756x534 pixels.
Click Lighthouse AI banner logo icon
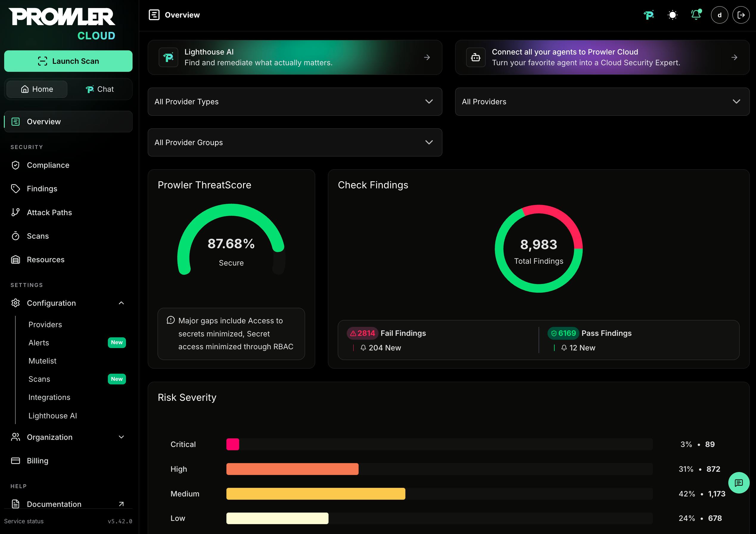pyautogui.click(x=168, y=57)
